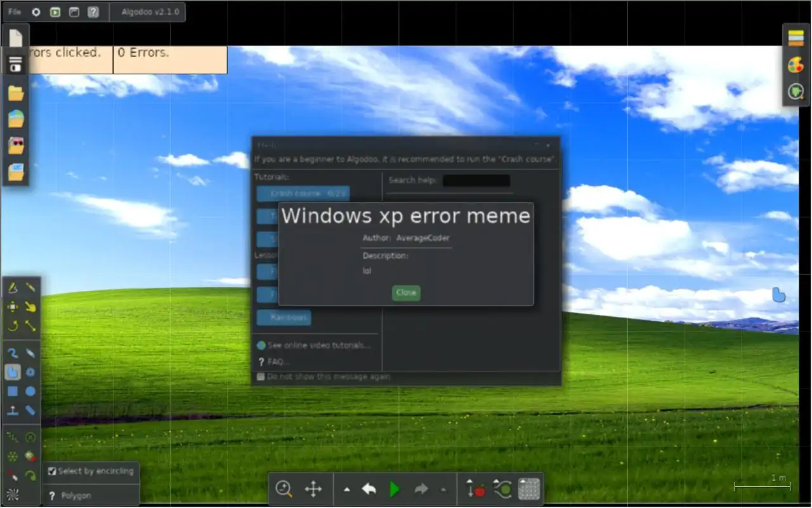812x508 pixels.
Task: Click the Search help input field
Action: click(476, 180)
